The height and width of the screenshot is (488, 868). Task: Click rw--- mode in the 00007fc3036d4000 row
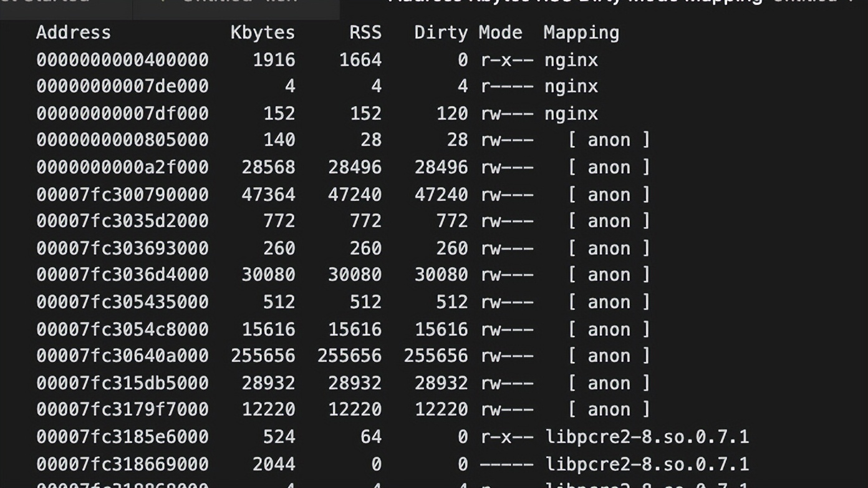[507, 275]
